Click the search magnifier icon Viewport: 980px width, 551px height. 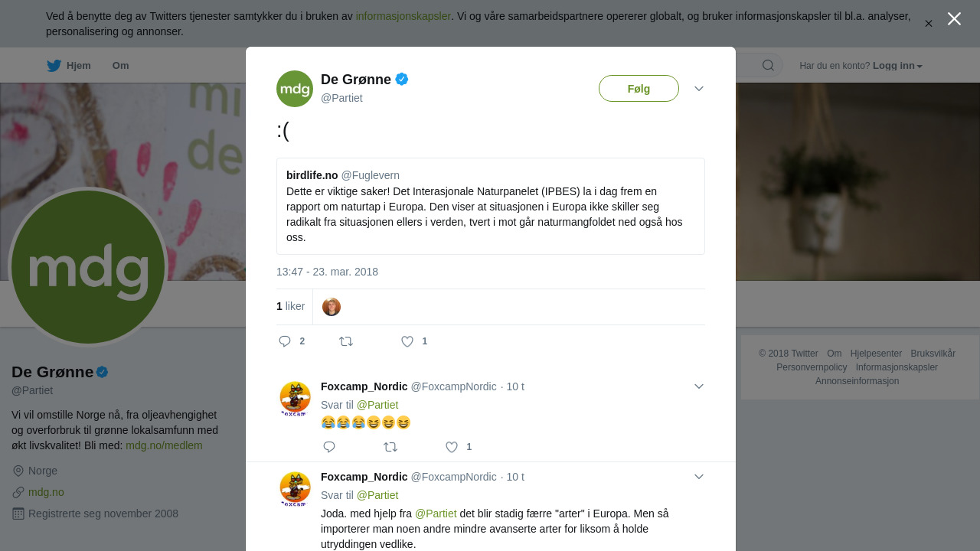[768, 65]
